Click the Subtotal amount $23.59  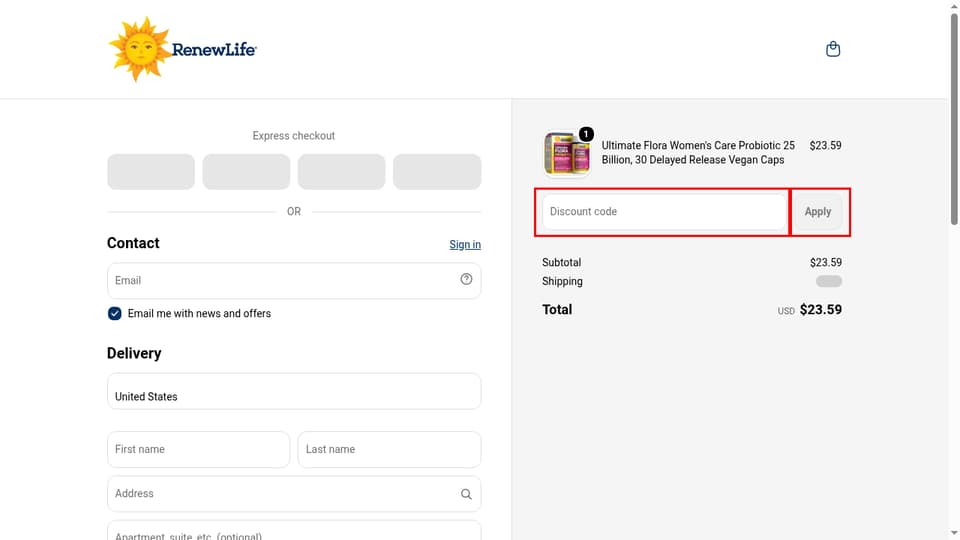(825, 263)
